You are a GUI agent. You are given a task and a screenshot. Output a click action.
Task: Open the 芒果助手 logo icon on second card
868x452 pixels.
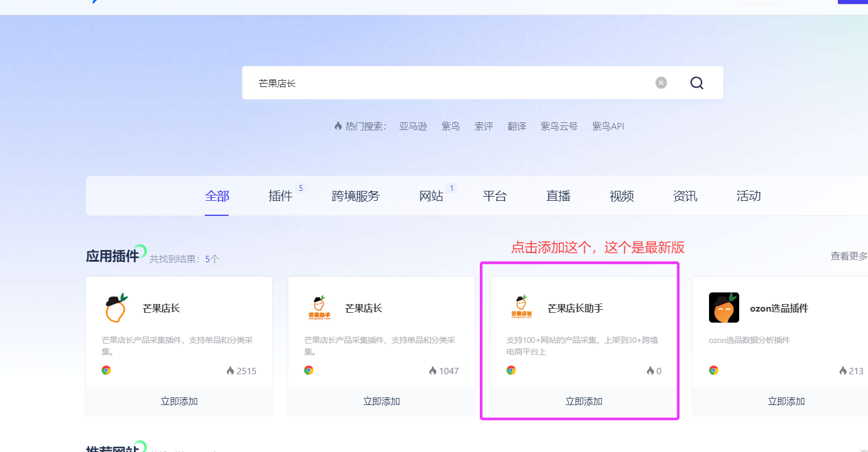tap(319, 308)
